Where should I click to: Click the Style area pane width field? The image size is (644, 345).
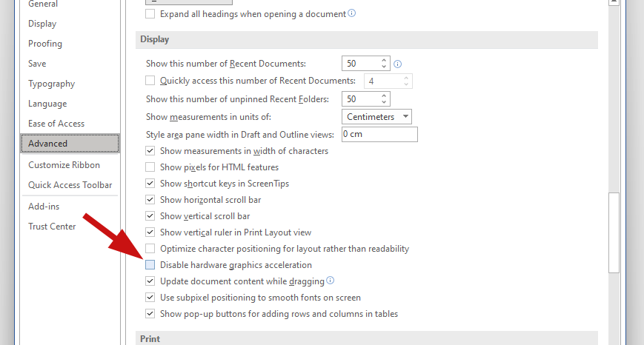(x=379, y=134)
